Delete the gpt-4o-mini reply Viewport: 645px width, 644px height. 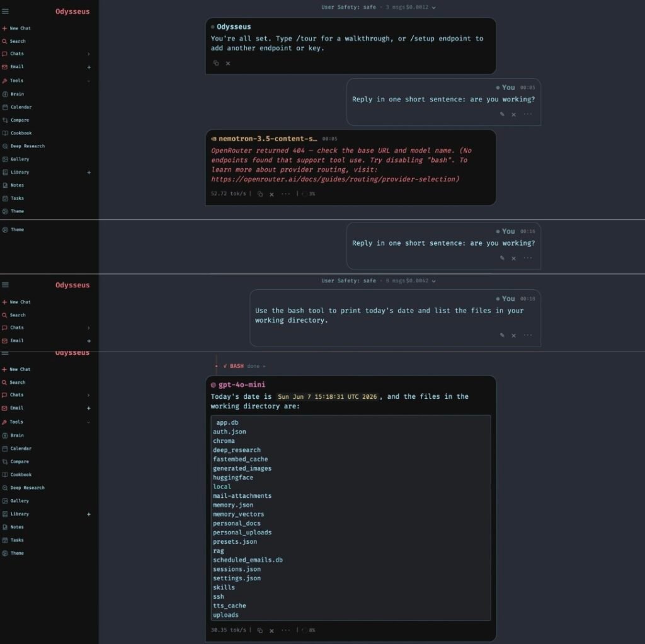click(x=271, y=630)
